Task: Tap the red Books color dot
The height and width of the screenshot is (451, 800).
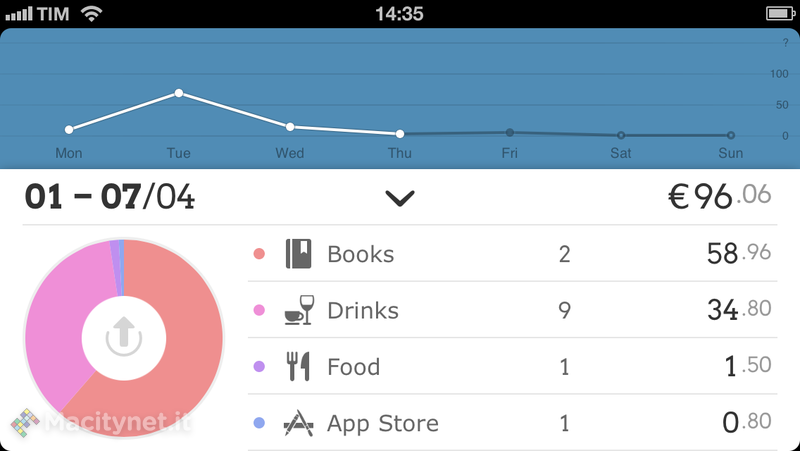Action: coord(260,254)
